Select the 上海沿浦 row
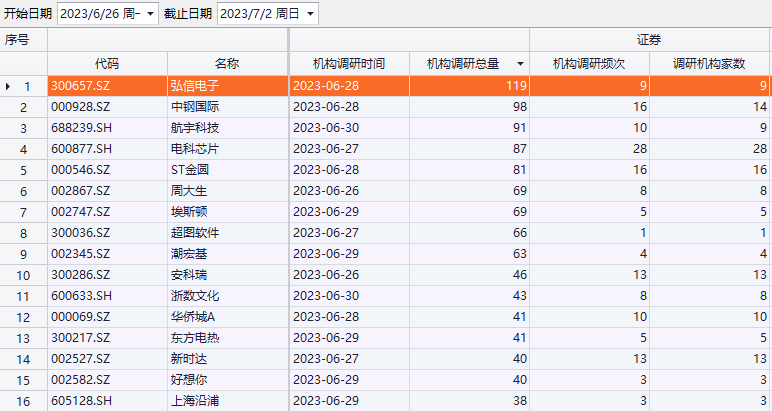This screenshot has height=411, width=772. tap(195, 401)
